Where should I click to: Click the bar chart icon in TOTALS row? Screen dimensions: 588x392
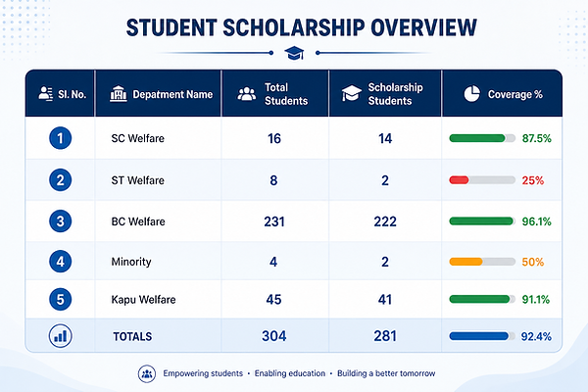61,336
